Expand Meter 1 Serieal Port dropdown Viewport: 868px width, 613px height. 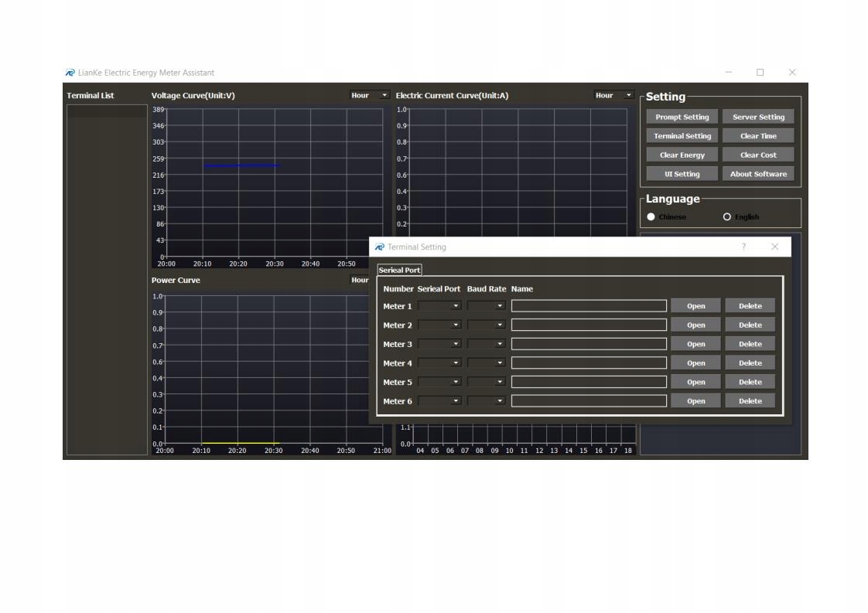[439, 306]
